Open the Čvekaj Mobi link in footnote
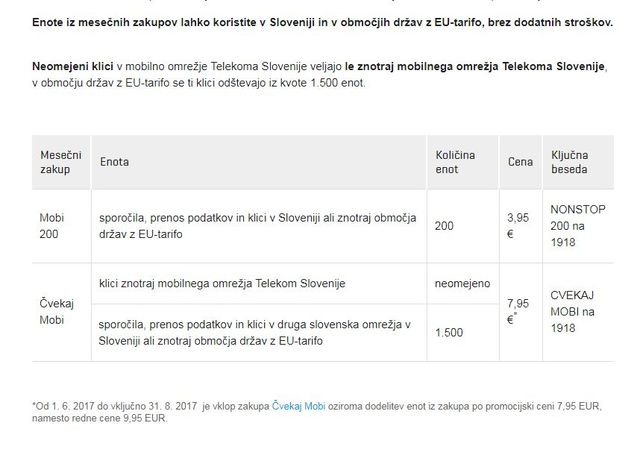 click(x=298, y=406)
